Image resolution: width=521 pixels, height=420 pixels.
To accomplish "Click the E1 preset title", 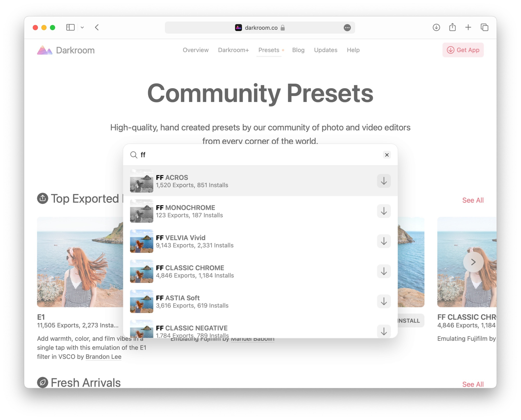I will (41, 317).
